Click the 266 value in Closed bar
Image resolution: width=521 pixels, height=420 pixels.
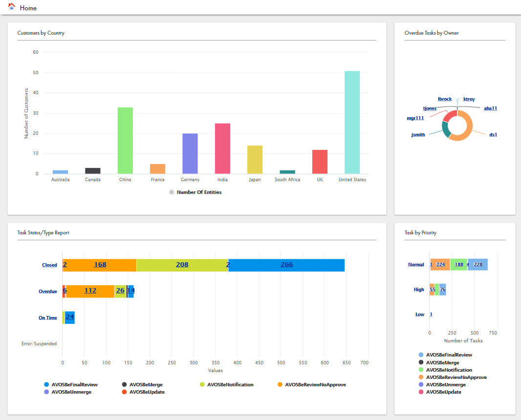(286, 265)
